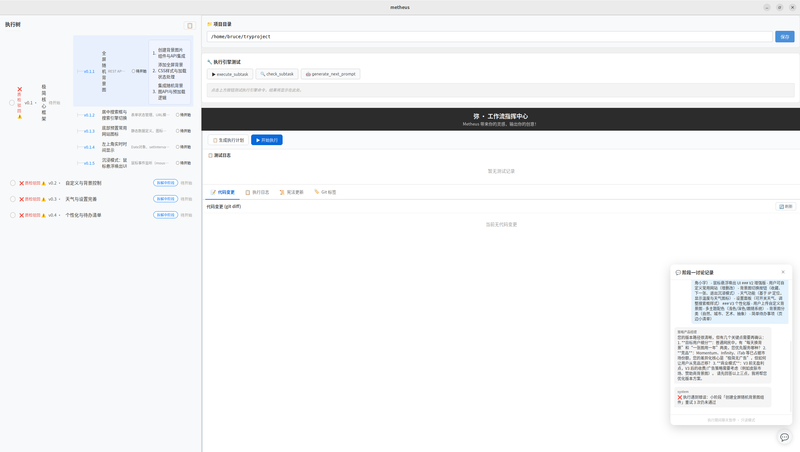Collapse the v0.1 tree node arrow
The height and width of the screenshot is (452, 800).
click(x=36, y=103)
